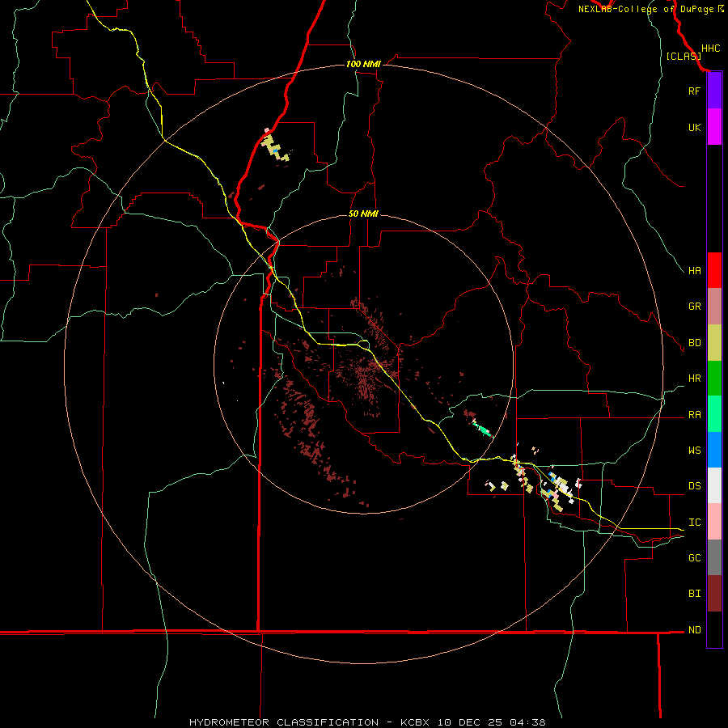The image size is (728, 728).
Task: Click the 10 DEC 25 date stamp
Action: [x=470, y=722]
